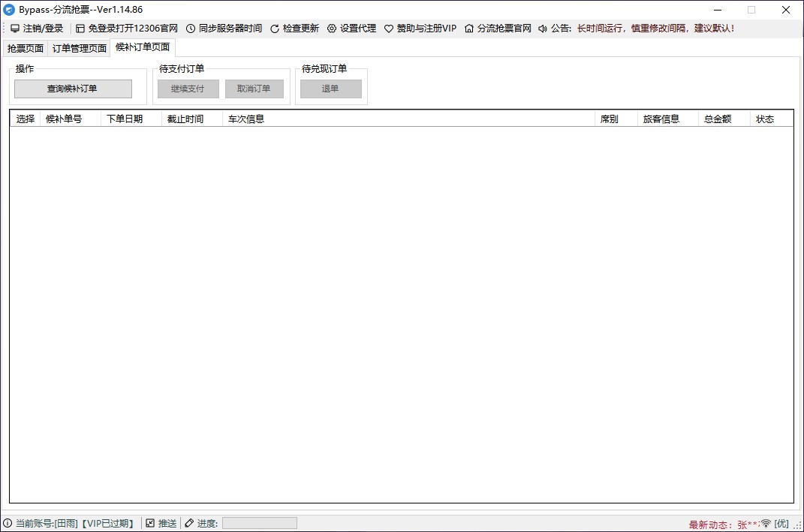804x532 pixels.
Task: Sort by the 候补单号 column header
Action: (x=71, y=119)
